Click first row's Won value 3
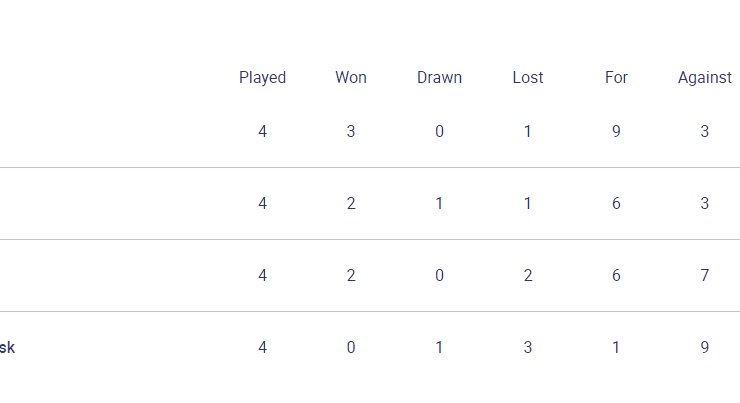 click(351, 131)
